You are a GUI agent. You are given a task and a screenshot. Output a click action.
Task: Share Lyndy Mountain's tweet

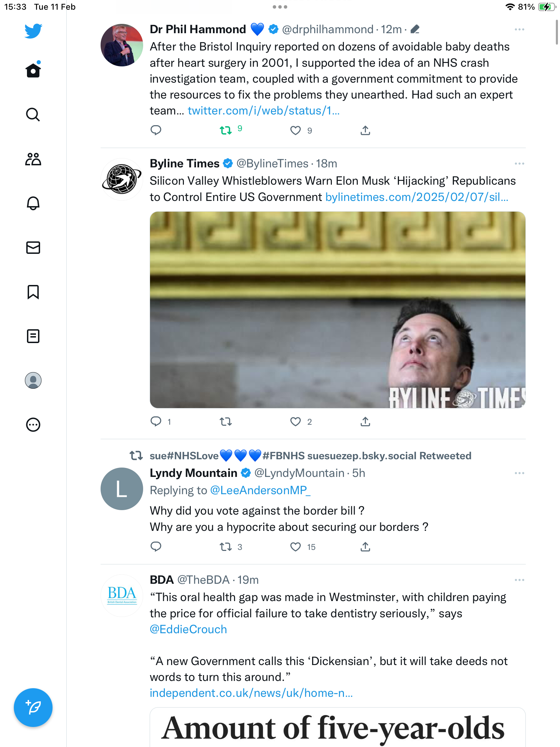click(365, 547)
